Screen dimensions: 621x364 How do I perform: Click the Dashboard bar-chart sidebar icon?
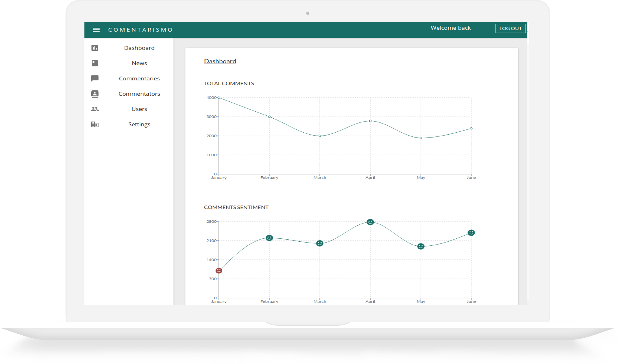(x=95, y=48)
